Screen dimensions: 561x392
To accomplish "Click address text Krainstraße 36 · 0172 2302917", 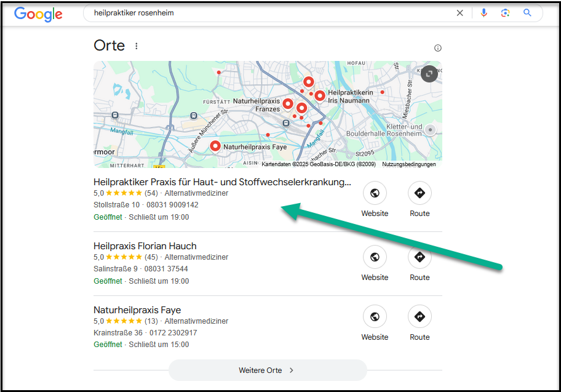I will [x=145, y=333].
